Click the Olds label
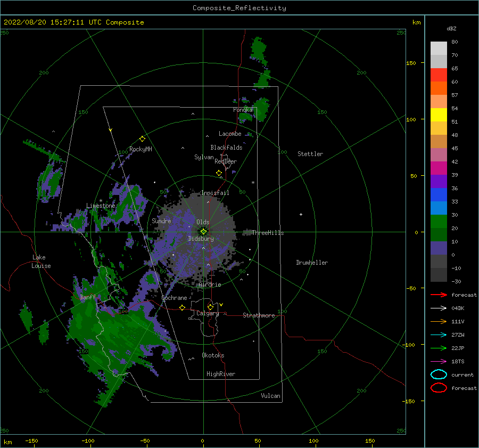Image resolution: width=479 pixels, height=448 pixels. [x=203, y=222]
